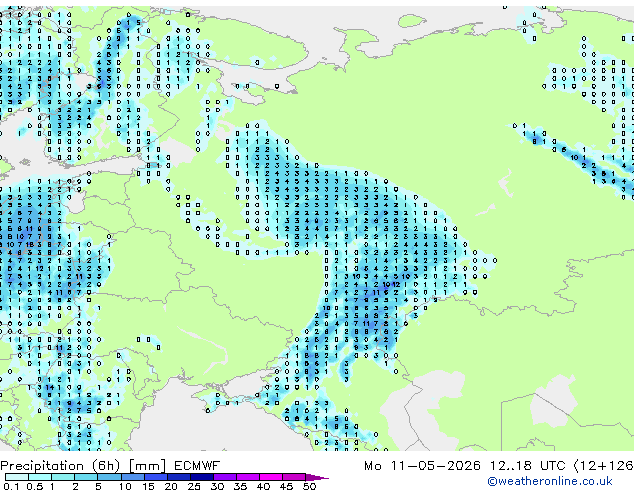Click the '[mm]' unit label
The width and height of the screenshot is (634, 490).
coord(148,466)
